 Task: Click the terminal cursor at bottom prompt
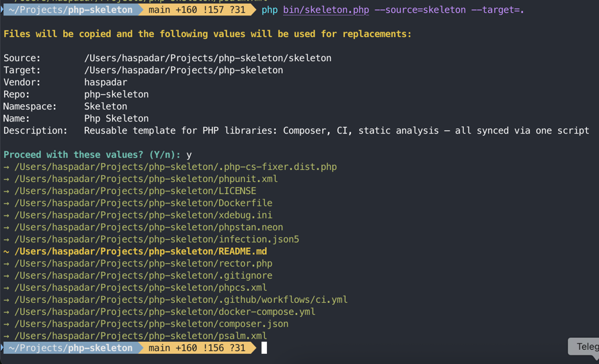[264, 348]
